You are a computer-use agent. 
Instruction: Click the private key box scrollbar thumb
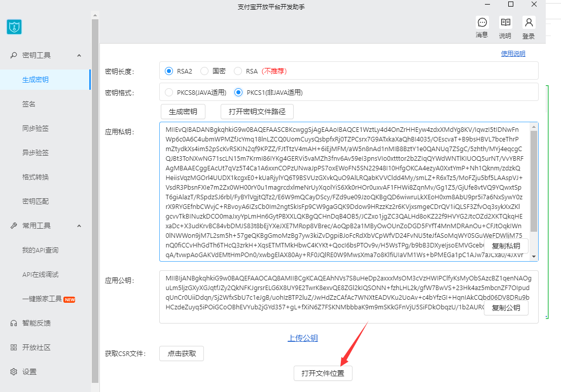click(534, 182)
